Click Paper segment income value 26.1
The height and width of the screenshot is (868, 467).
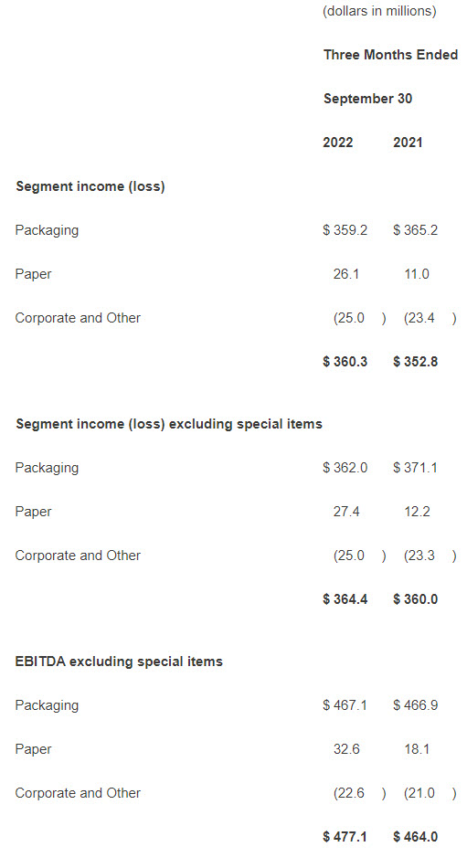[x=346, y=274]
